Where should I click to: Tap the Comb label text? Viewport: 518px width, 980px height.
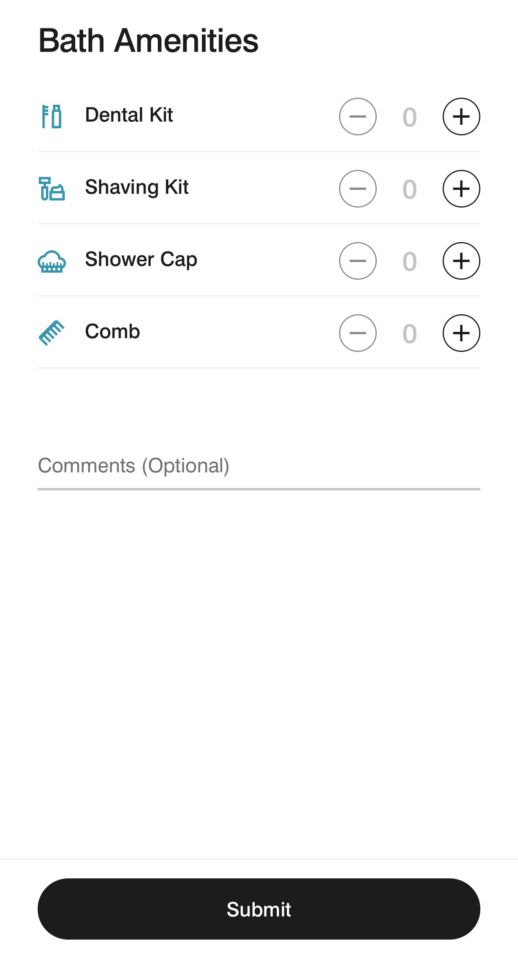click(x=113, y=332)
